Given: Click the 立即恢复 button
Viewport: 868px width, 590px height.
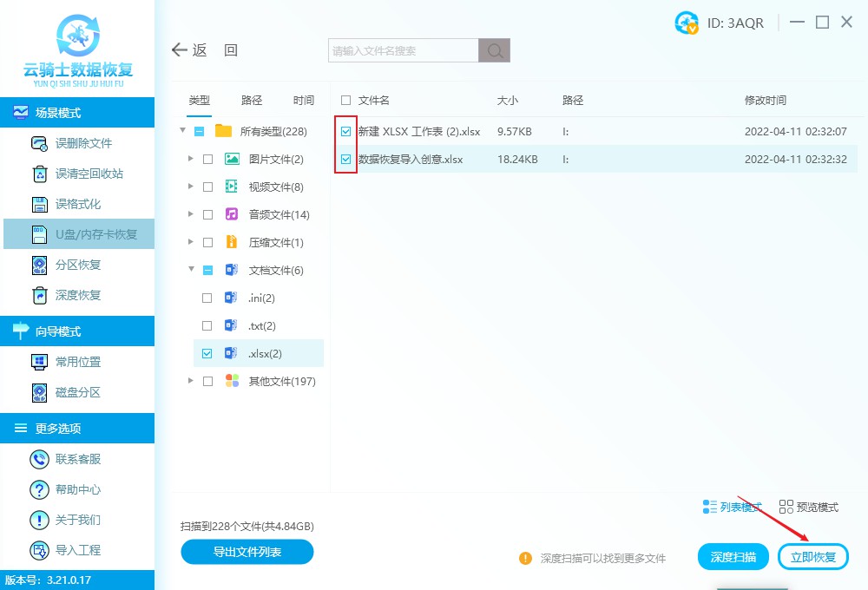Looking at the screenshot, I should 812,556.
